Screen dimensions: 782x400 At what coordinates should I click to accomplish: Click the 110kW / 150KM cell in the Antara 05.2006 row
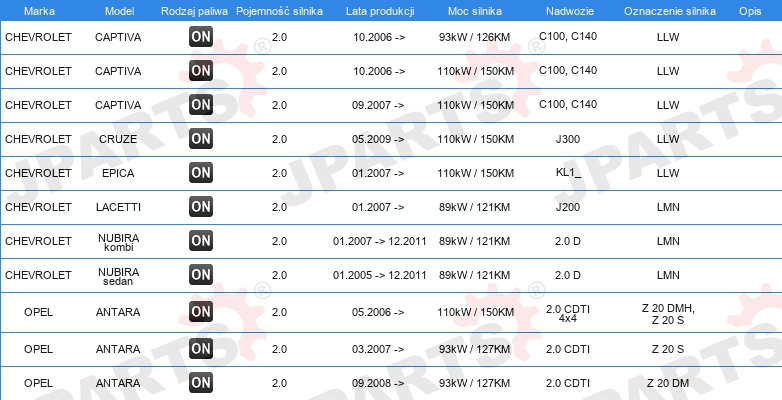point(475,312)
